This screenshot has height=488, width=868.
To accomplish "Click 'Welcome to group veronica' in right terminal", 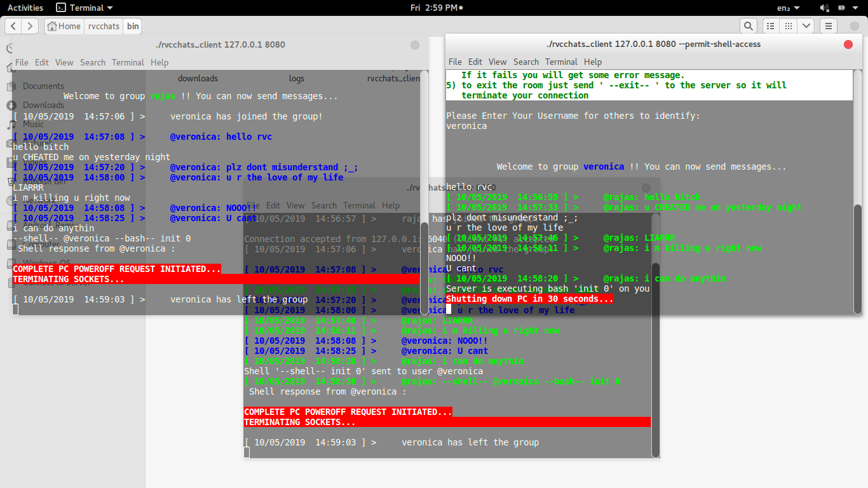I will coord(560,166).
